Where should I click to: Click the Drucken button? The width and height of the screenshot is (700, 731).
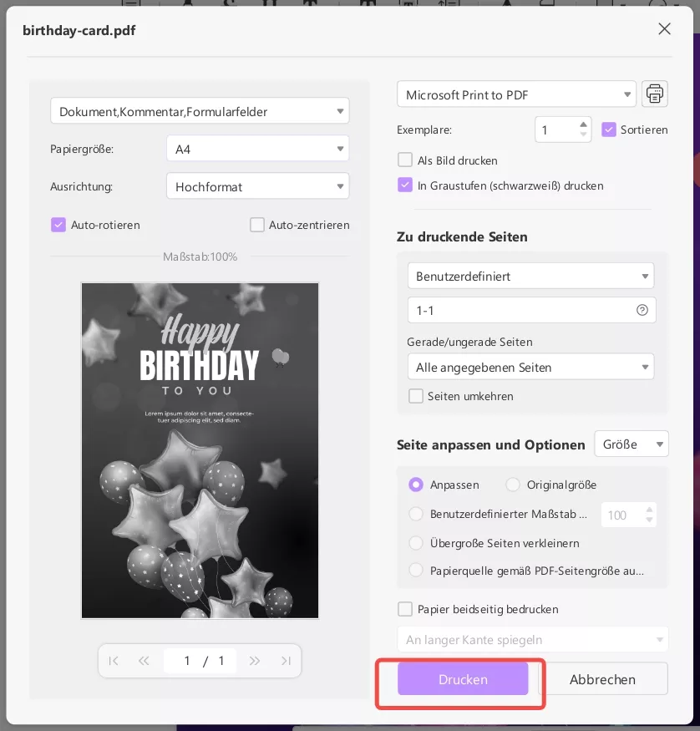coord(463,679)
